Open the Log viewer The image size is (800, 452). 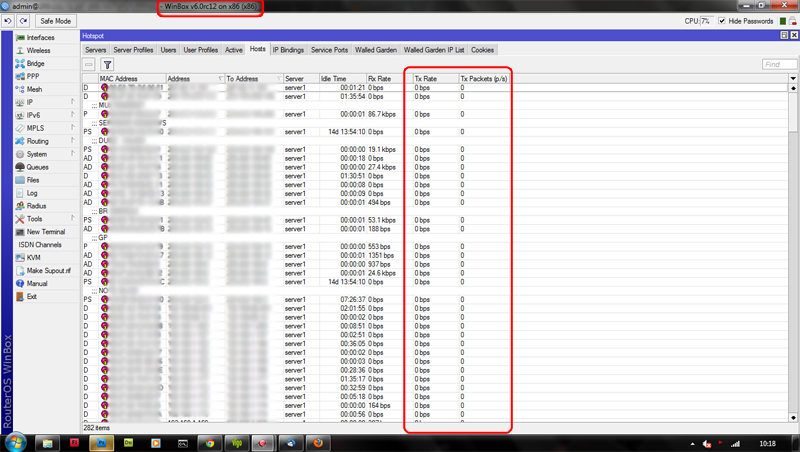[x=32, y=193]
